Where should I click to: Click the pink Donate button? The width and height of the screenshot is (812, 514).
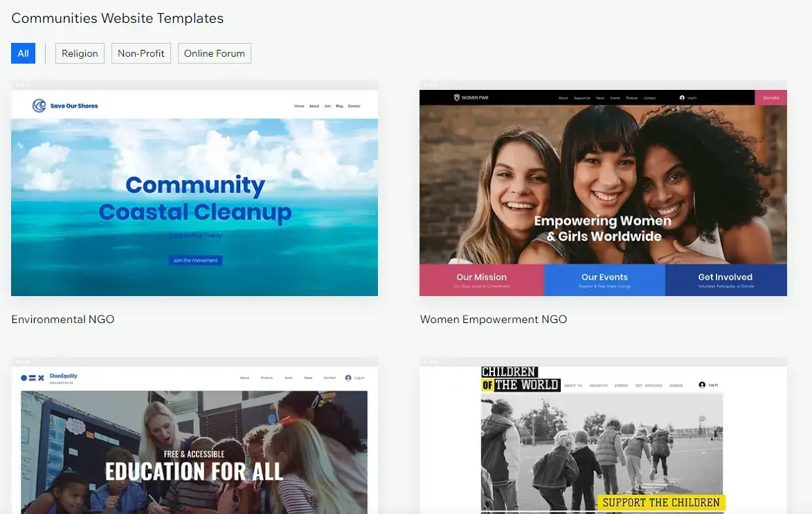[x=770, y=98]
